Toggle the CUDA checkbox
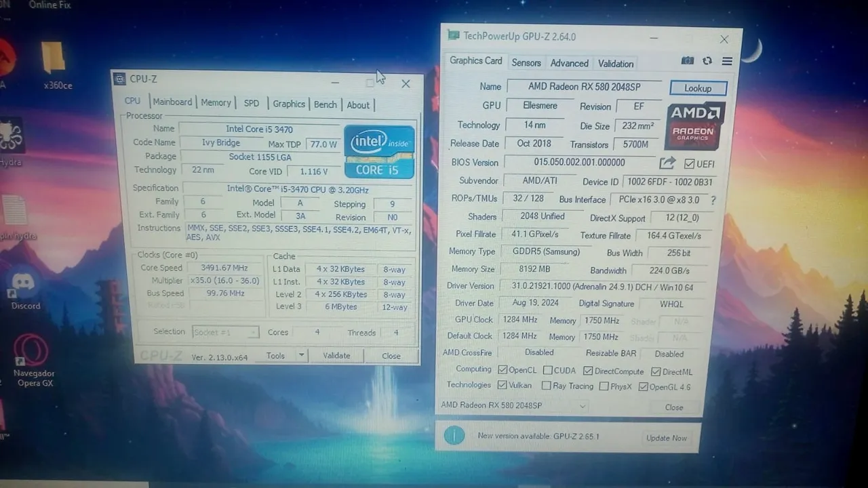This screenshot has width=868, height=488. [x=547, y=371]
